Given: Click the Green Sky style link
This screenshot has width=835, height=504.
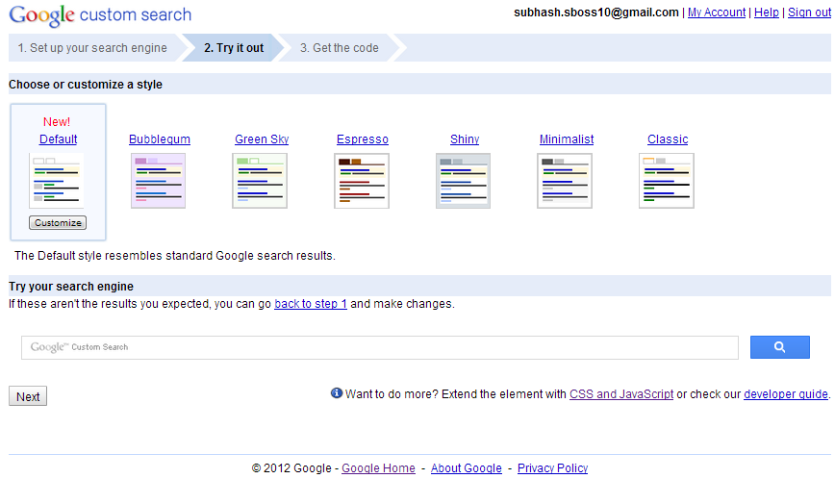Looking at the screenshot, I should [262, 139].
